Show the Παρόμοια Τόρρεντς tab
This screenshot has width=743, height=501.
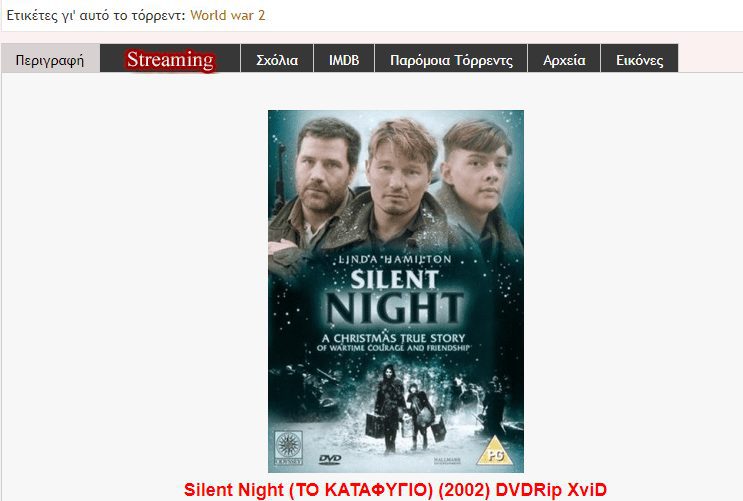pyautogui.click(x=451, y=58)
